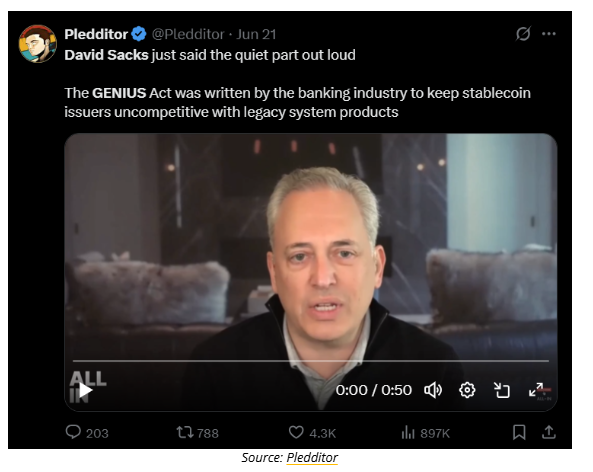Click the video progress bar
Image resolution: width=593 pixels, height=472 pixels.
pos(310,361)
